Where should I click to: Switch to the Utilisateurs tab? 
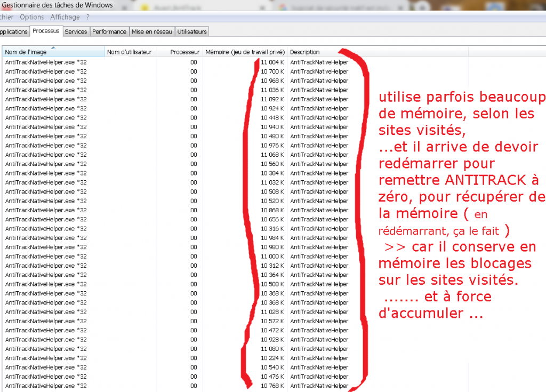[192, 31]
